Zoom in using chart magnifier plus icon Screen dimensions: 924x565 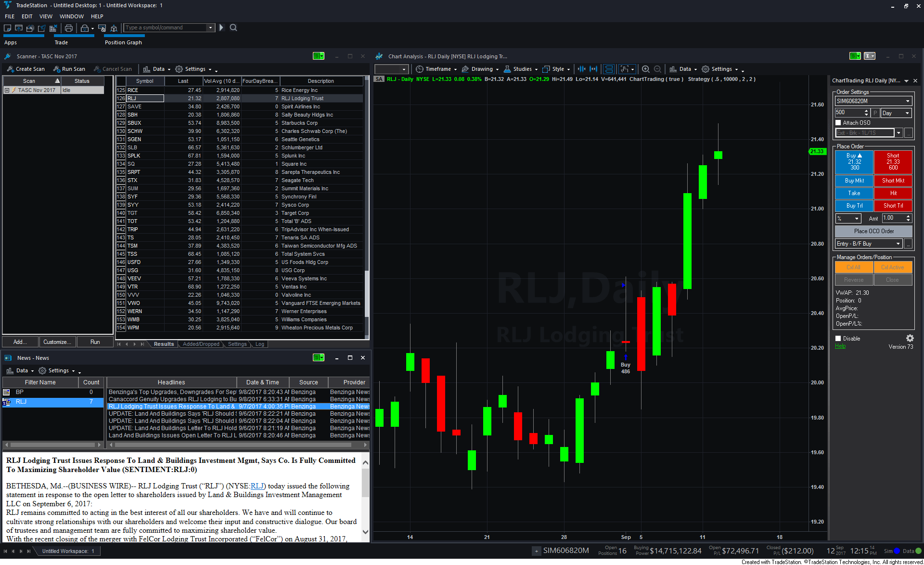point(646,69)
